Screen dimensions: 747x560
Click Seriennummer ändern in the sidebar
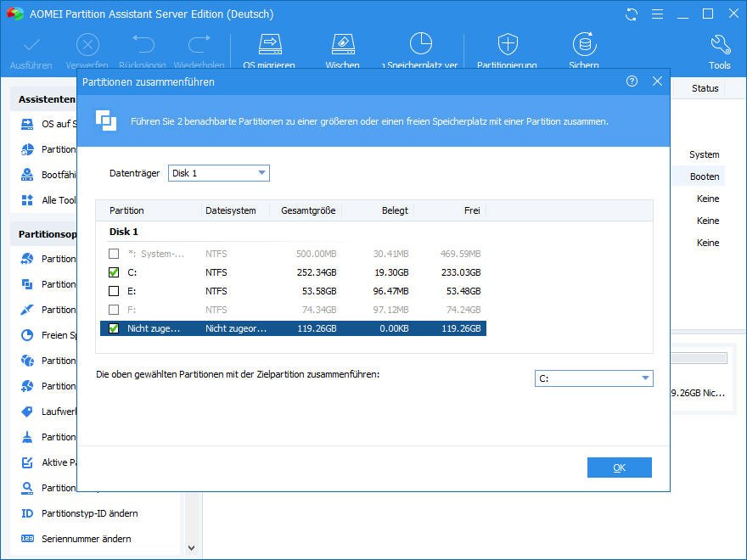point(87,539)
